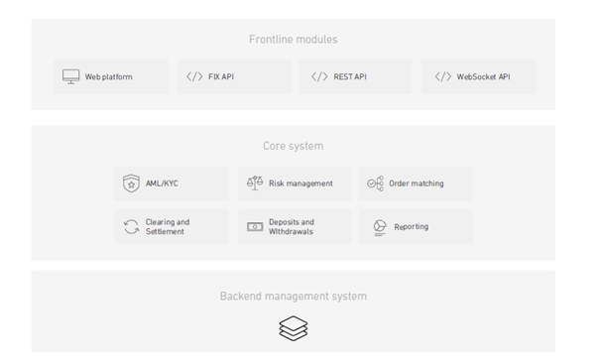Viewport: 597px width, 364px height.
Task: Click the 'Frontline modules' heading
Action: pos(294,40)
